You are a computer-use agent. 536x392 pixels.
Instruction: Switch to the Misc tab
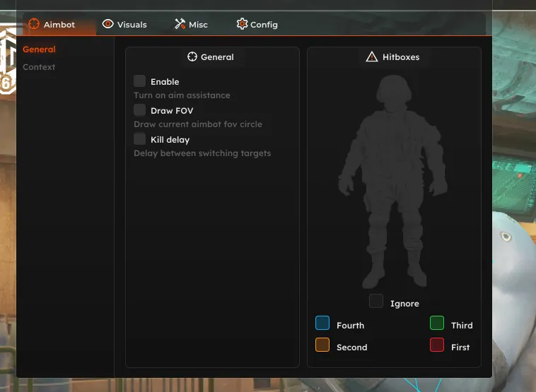coord(191,24)
